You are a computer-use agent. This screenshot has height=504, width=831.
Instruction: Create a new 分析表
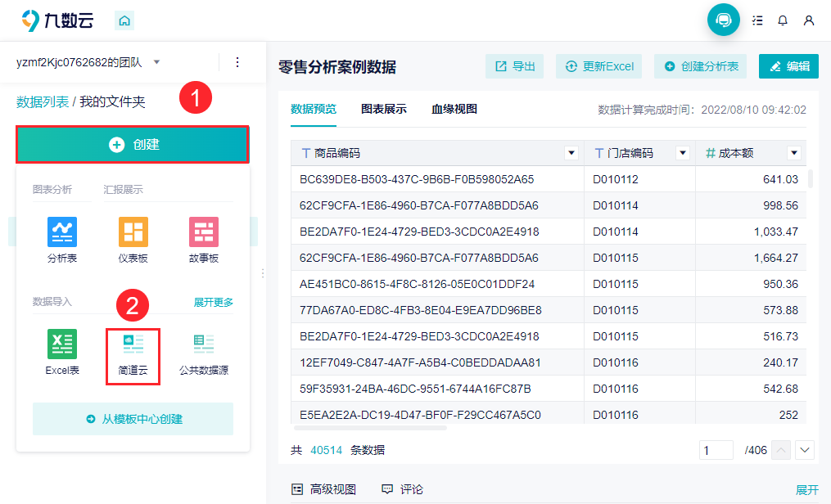62,240
